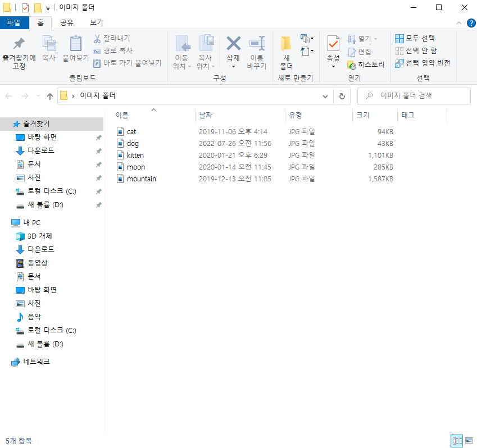This screenshot has height=448, width=477.
Task: Sort by 태그 (Tag) column header
Action: coord(408,115)
